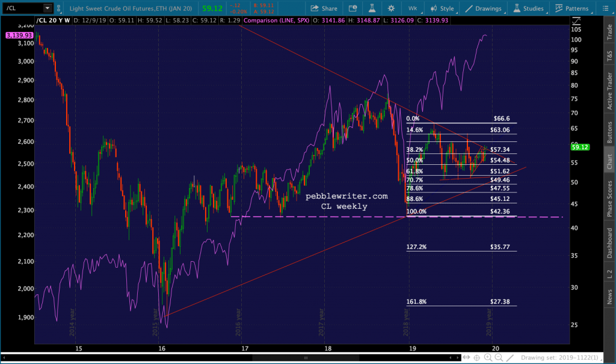Click the $27.38 Fibonacci price label

tap(500, 301)
